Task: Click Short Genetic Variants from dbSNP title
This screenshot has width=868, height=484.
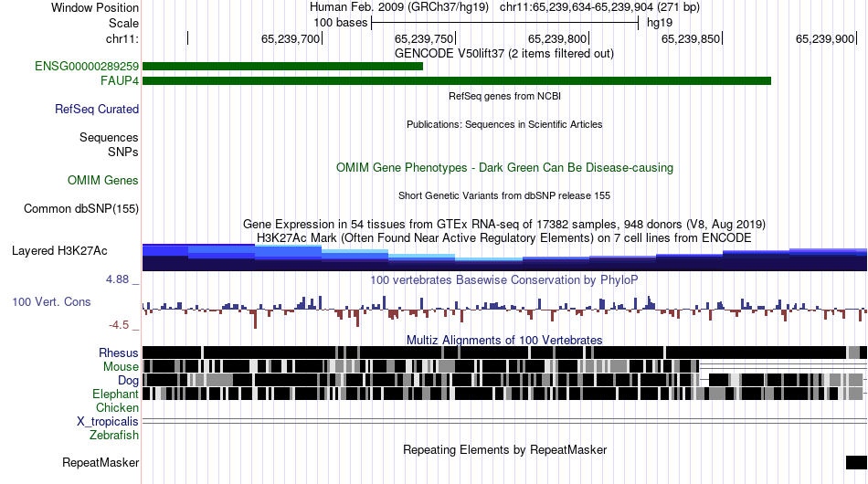Action: coord(504,195)
